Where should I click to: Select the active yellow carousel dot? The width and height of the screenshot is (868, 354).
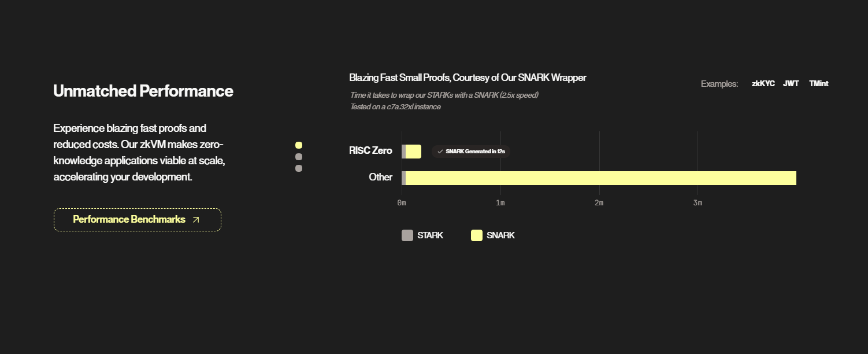click(299, 145)
